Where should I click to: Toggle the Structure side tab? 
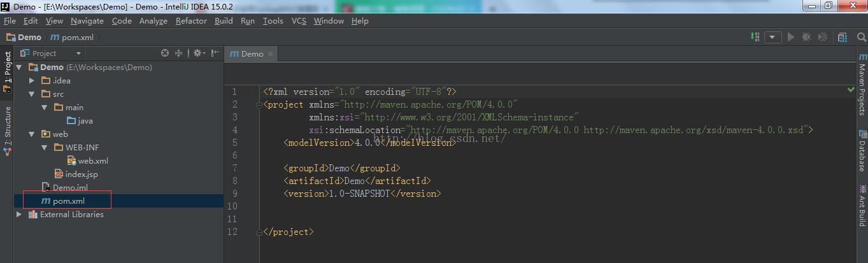pos(7,131)
